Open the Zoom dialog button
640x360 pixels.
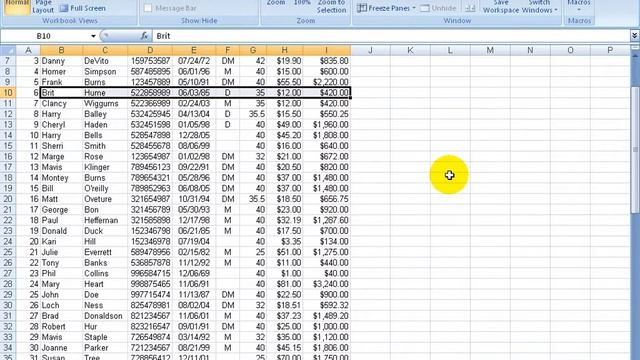[276, 3]
